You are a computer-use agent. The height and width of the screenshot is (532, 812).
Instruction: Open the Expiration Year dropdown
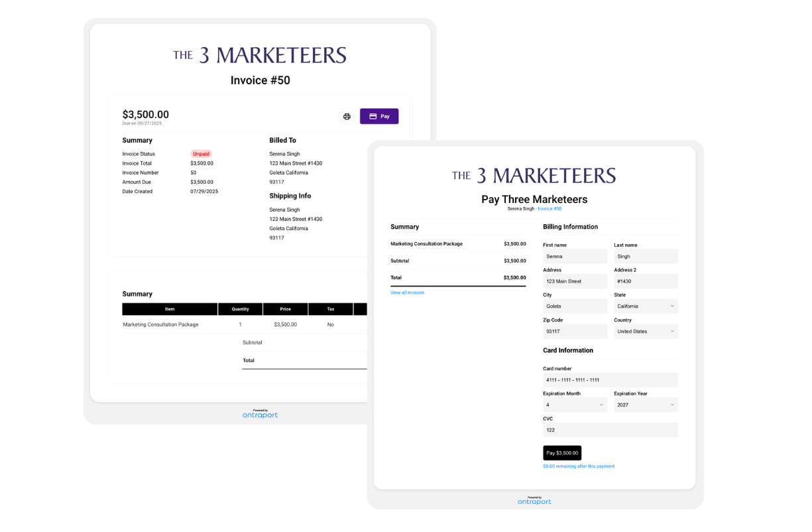(646, 405)
